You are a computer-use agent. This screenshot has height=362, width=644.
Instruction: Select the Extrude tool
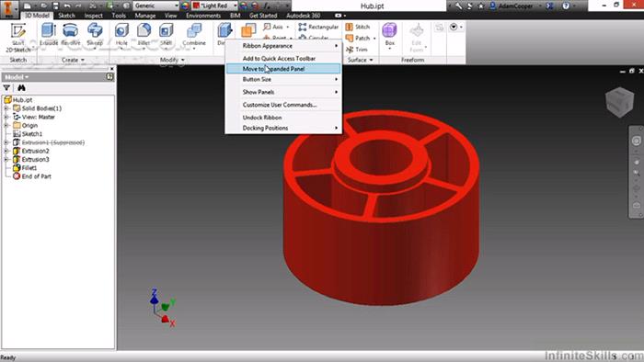tap(49, 34)
